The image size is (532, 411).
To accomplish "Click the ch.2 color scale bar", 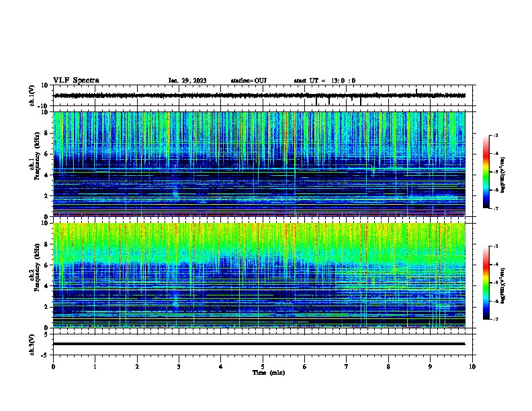I will tap(486, 283).
